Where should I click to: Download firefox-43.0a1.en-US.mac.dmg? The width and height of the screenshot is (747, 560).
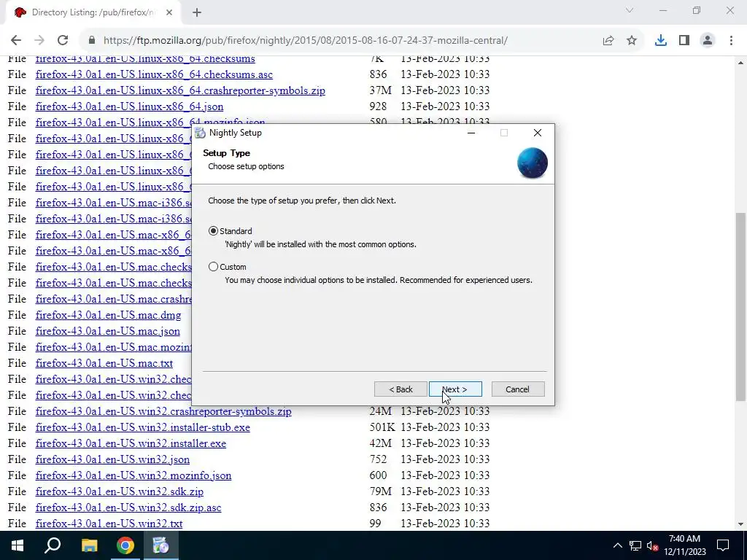pyautogui.click(x=108, y=315)
